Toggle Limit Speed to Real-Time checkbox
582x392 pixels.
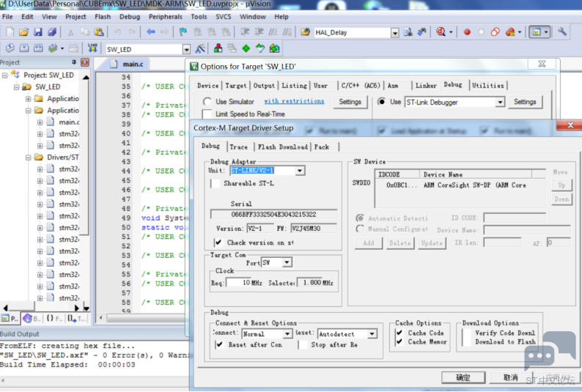(x=207, y=114)
